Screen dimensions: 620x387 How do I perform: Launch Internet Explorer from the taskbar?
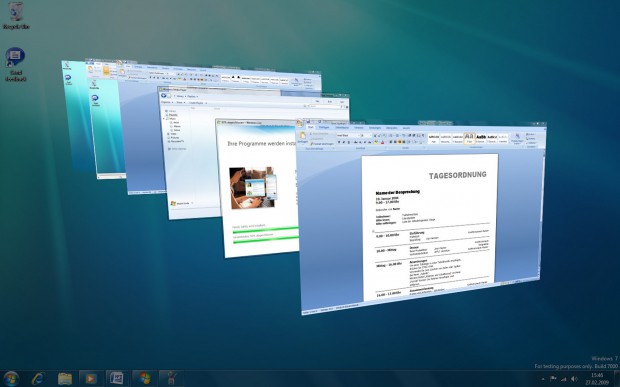coord(38,378)
